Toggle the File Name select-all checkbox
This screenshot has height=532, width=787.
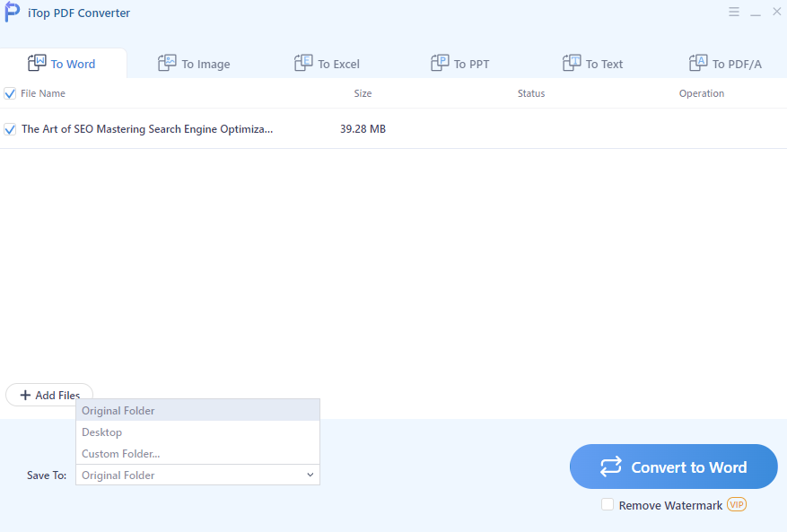point(10,93)
